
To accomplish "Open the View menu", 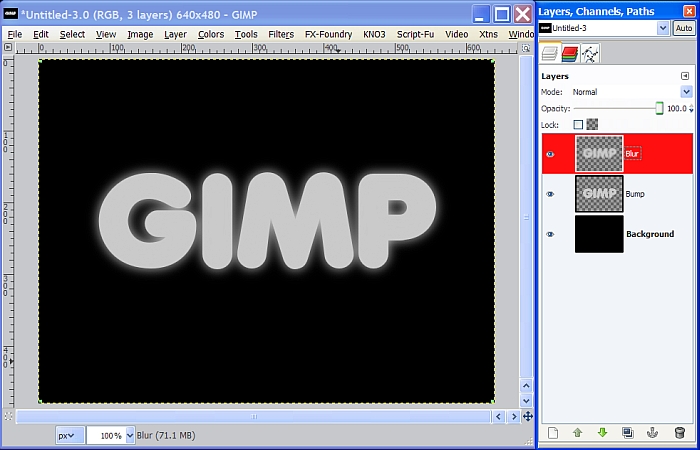I will (106, 34).
